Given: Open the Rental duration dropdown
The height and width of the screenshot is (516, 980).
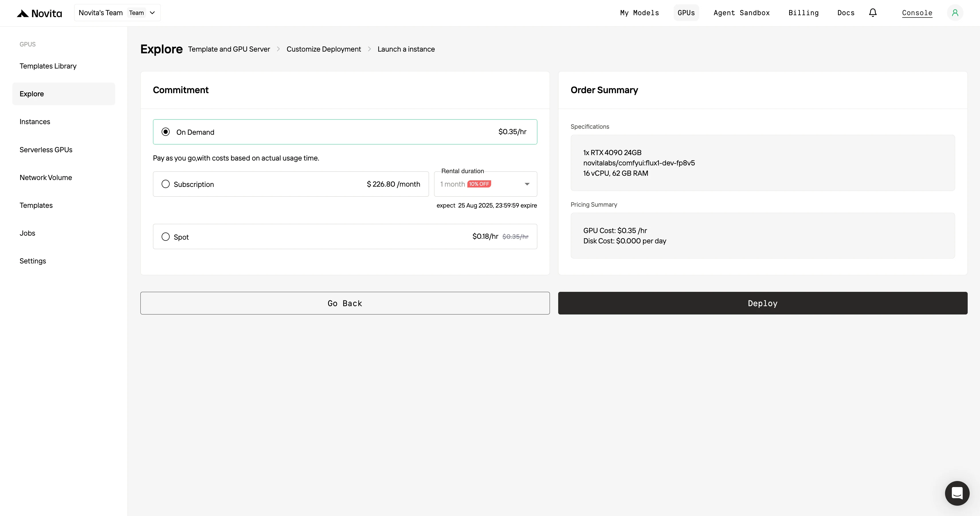Looking at the screenshot, I should tap(485, 184).
